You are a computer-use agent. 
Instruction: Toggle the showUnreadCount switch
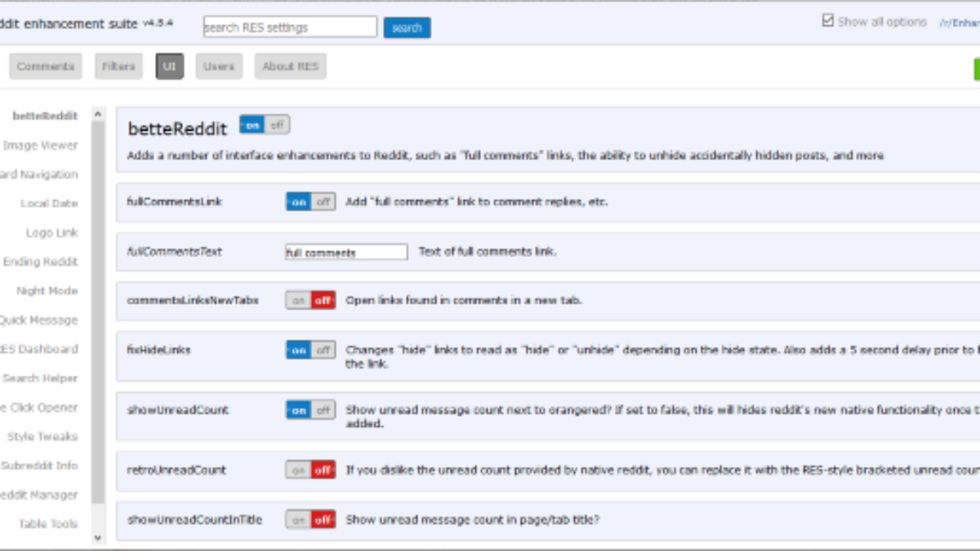coord(310,410)
